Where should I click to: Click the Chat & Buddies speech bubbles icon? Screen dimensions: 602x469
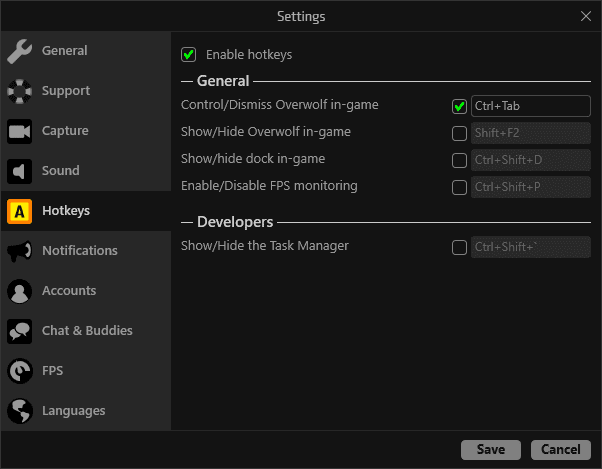click(x=19, y=331)
